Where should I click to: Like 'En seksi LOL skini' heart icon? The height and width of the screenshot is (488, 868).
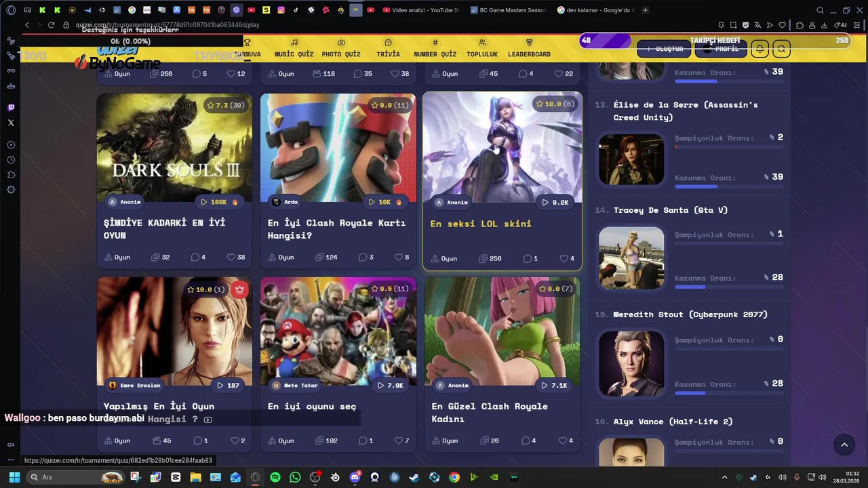pos(564,258)
